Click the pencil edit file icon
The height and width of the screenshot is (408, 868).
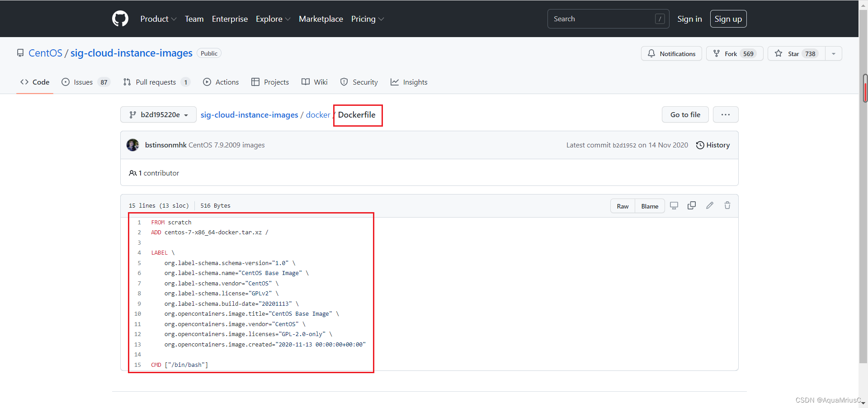click(x=710, y=205)
